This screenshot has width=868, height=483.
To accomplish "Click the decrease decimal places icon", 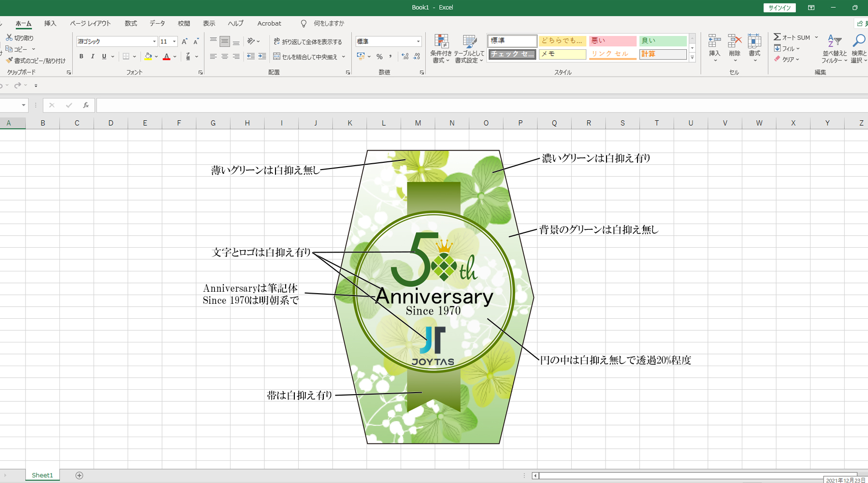I will click(x=417, y=57).
